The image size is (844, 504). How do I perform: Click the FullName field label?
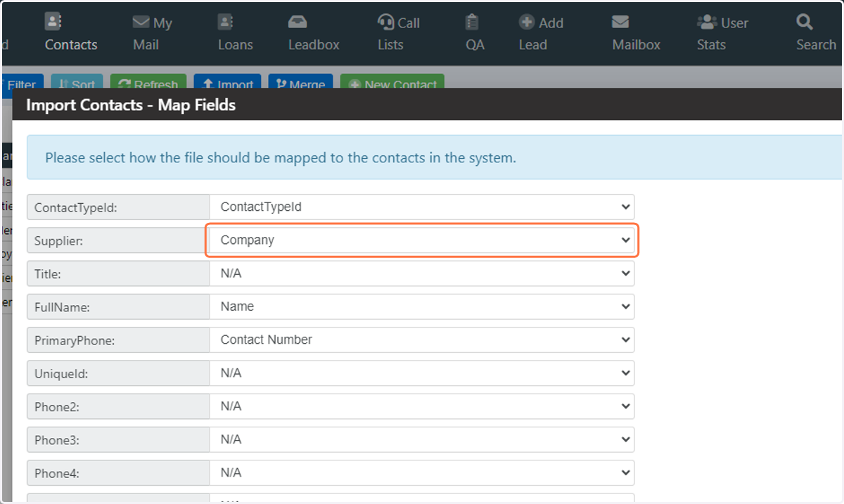(62, 307)
